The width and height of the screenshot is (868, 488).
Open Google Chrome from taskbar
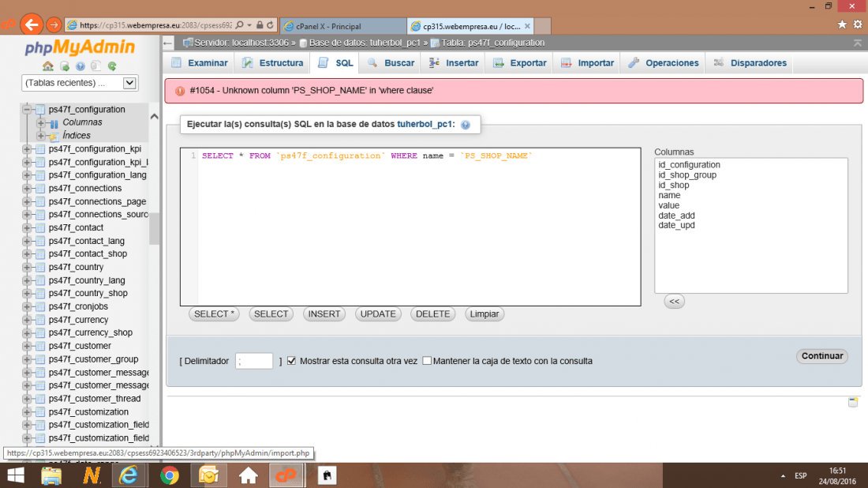click(x=170, y=475)
